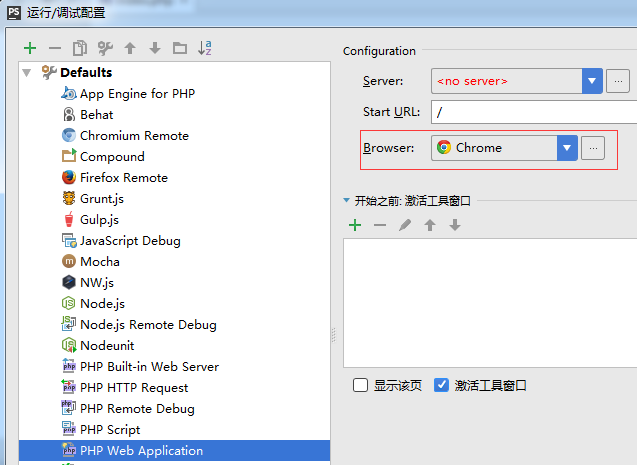Select Grunt.js configuration
Image resolution: width=637 pixels, height=465 pixels.
click(174, 199)
